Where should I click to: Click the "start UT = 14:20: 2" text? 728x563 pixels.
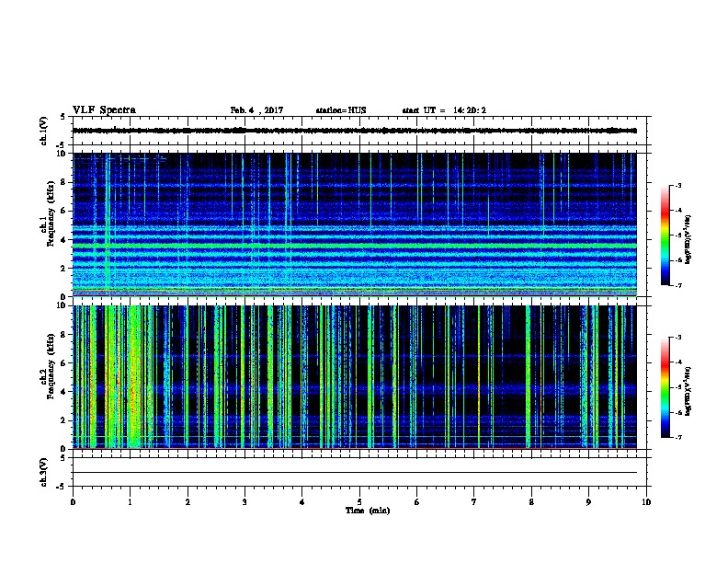pos(444,110)
